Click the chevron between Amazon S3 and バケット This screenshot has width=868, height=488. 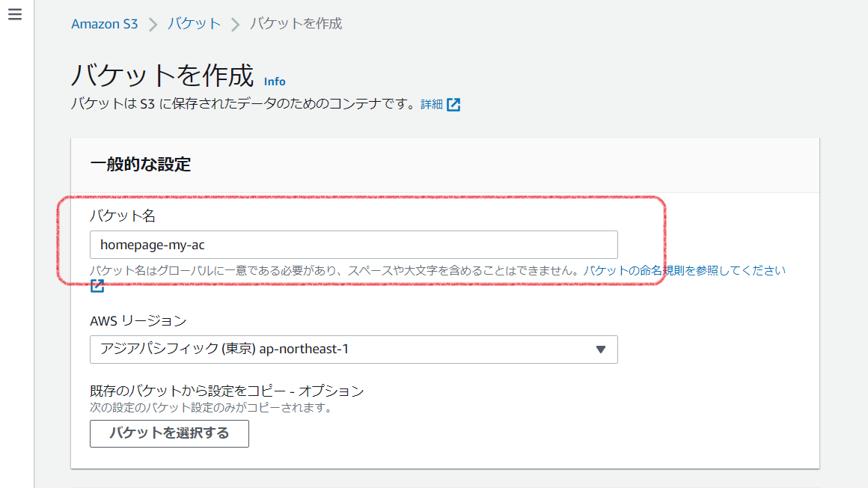coord(154,23)
